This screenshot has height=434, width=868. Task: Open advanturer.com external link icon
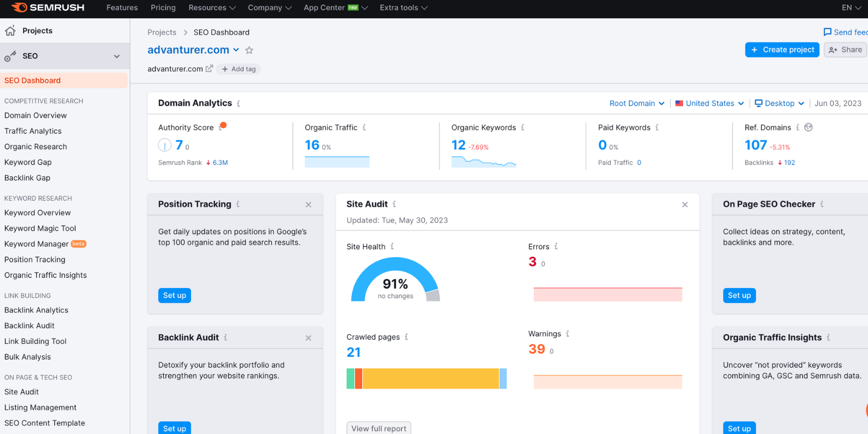209,69
